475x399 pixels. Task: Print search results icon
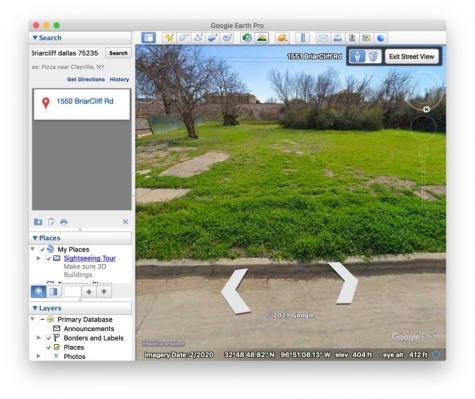(x=64, y=222)
